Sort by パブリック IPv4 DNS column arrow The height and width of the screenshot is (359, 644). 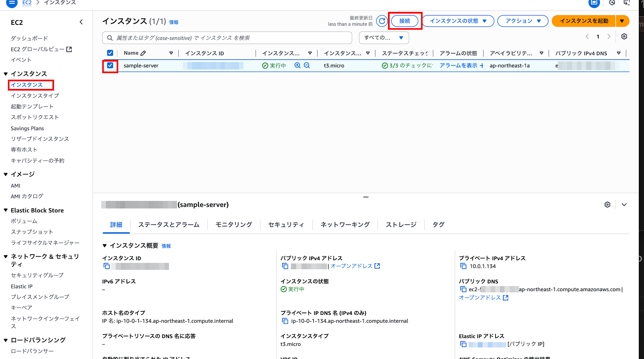click(x=619, y=53)
